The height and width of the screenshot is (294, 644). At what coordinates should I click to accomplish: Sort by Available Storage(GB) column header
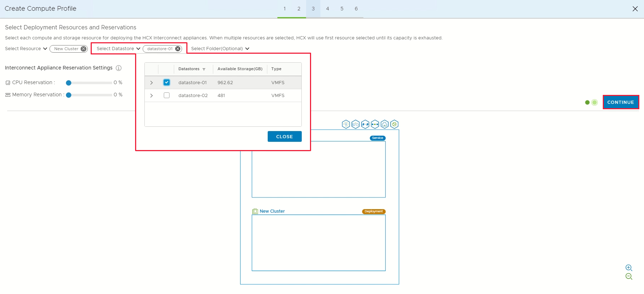coord(240,69)
